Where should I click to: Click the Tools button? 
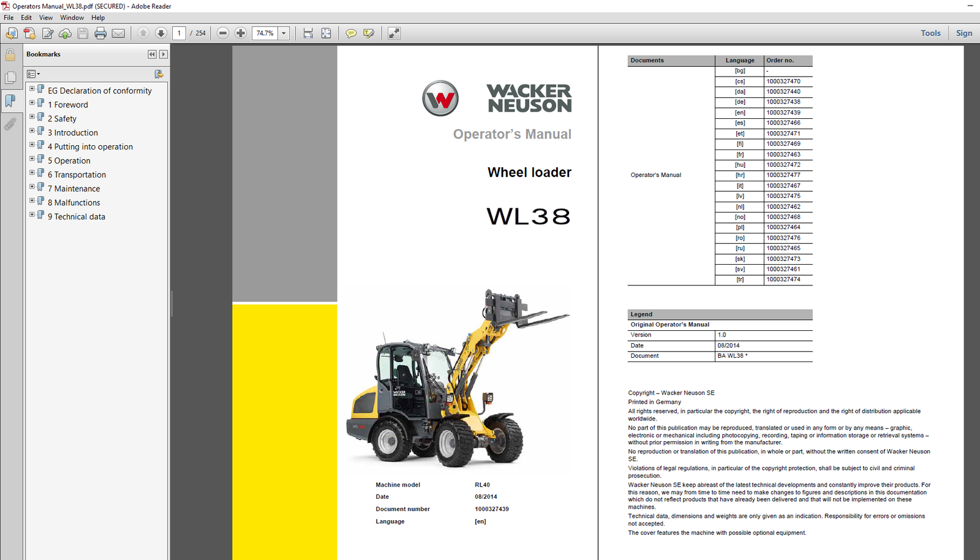[x=930, y=33]
